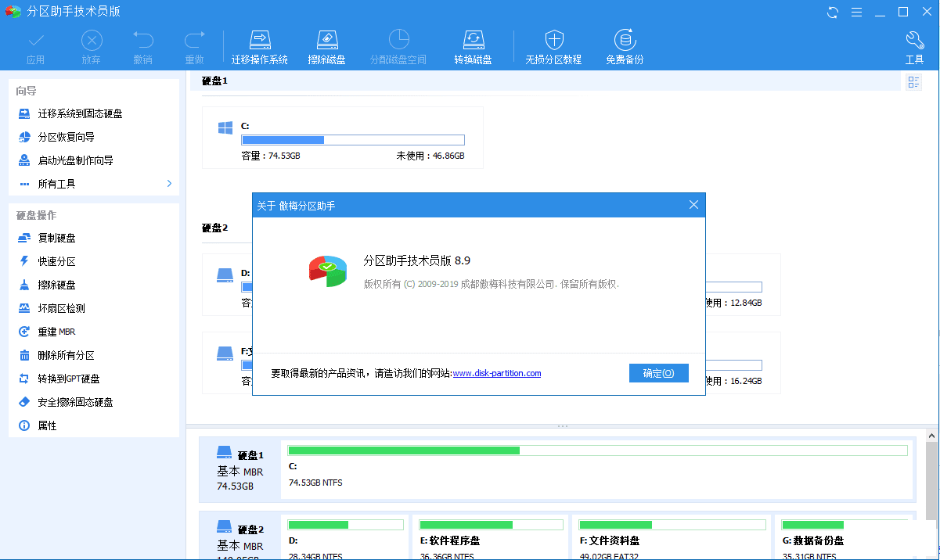This screenshot has width=940, height=560.
Task: Select E: 软件程序盘 partition block
Action: [489, 537]
